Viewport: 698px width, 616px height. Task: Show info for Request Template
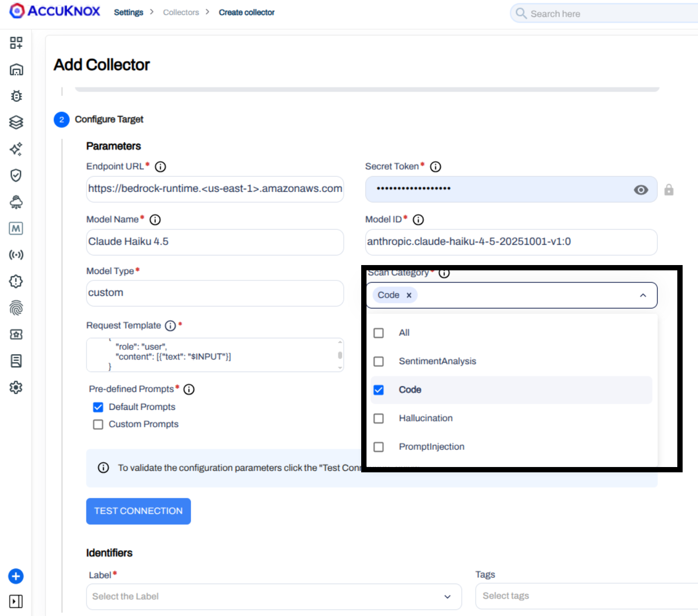point(170,325)
